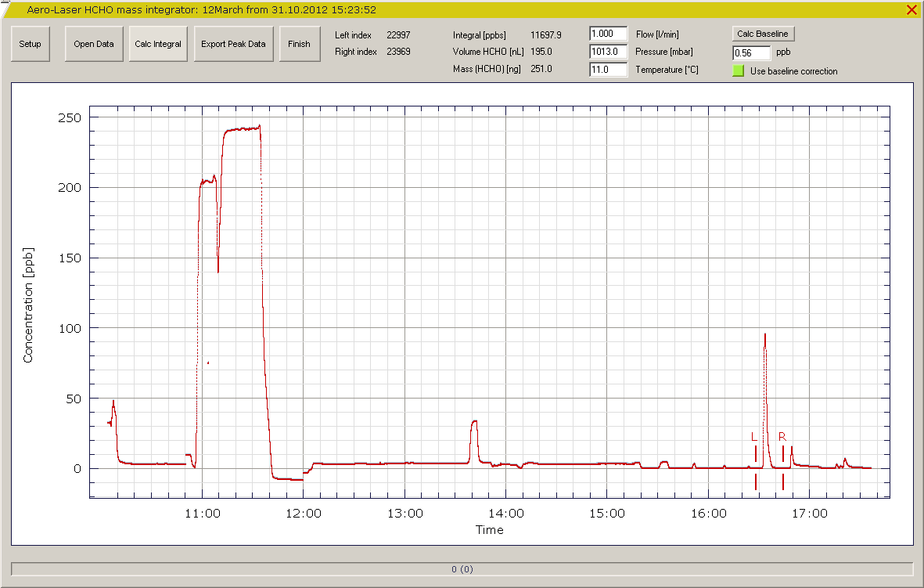The height and width of the screenshot is (588, 924).
Task: Click the 240 ppb plateau on the curve
Action: coord(241,129)
